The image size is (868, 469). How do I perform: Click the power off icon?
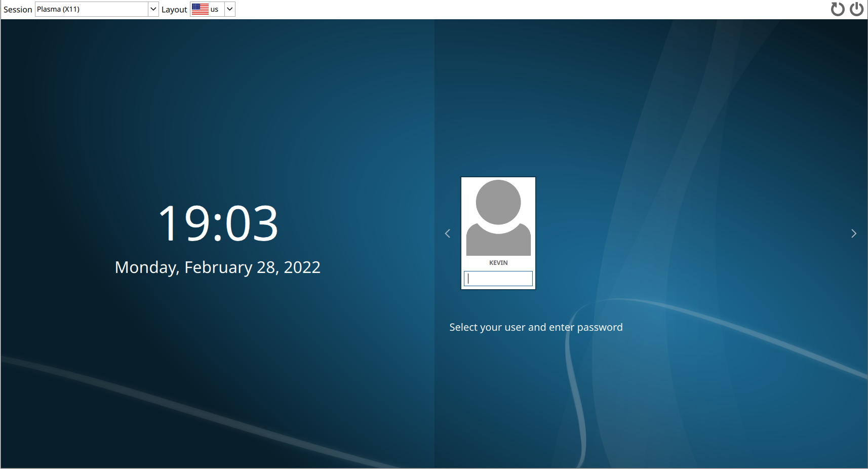point(856,9)
